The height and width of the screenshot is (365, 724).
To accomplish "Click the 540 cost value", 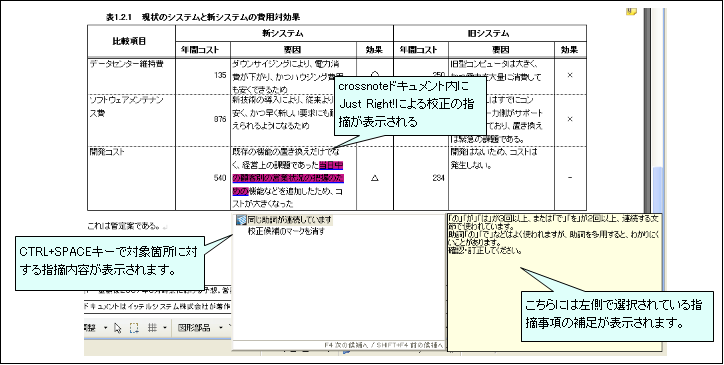I will 220,178.
